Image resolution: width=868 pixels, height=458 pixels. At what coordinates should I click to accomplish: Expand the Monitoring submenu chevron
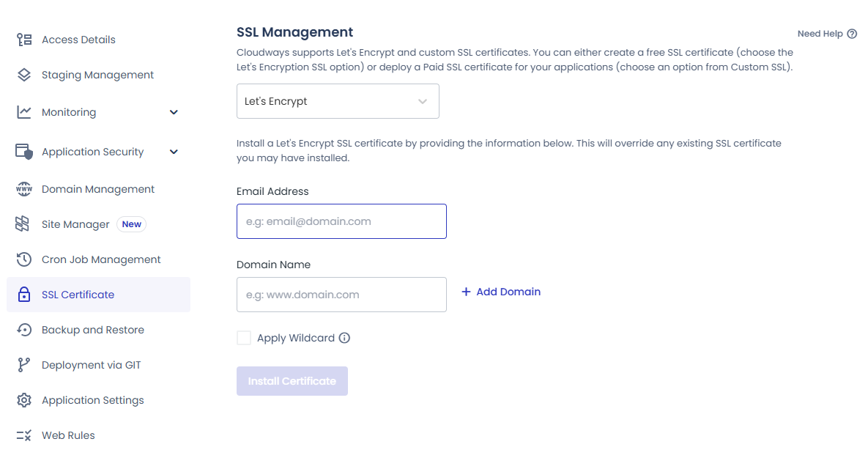coord(174,112)
